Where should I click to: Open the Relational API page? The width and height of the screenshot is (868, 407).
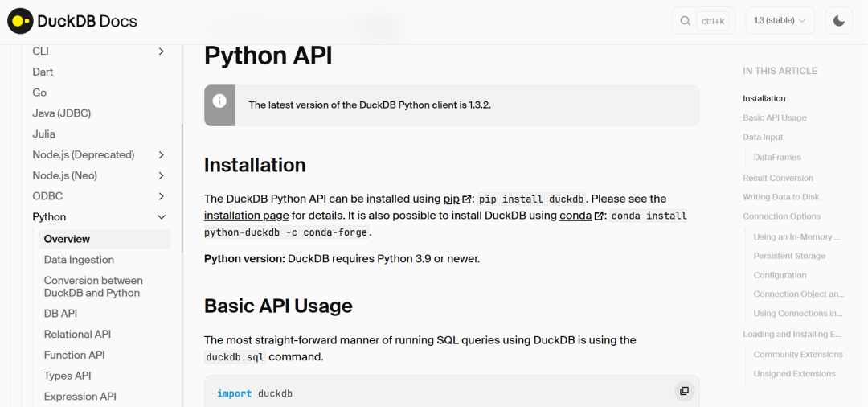click(77, 334)
